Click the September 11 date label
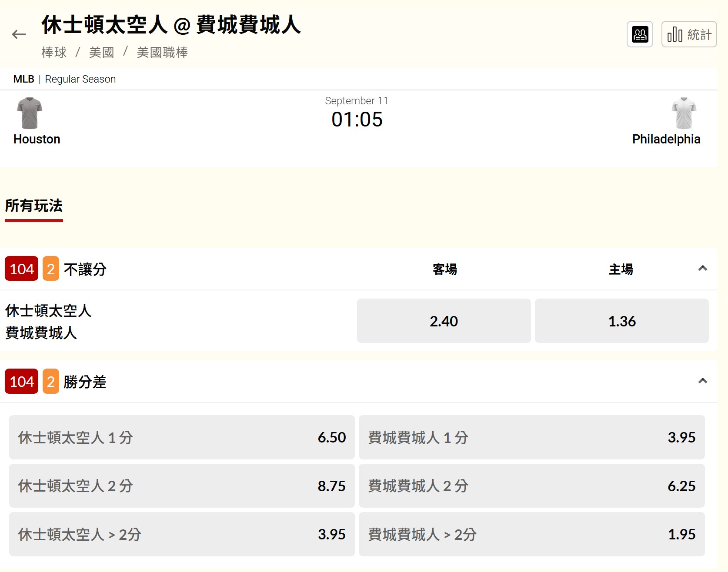 pyautogui.click(x=357, y=101)
